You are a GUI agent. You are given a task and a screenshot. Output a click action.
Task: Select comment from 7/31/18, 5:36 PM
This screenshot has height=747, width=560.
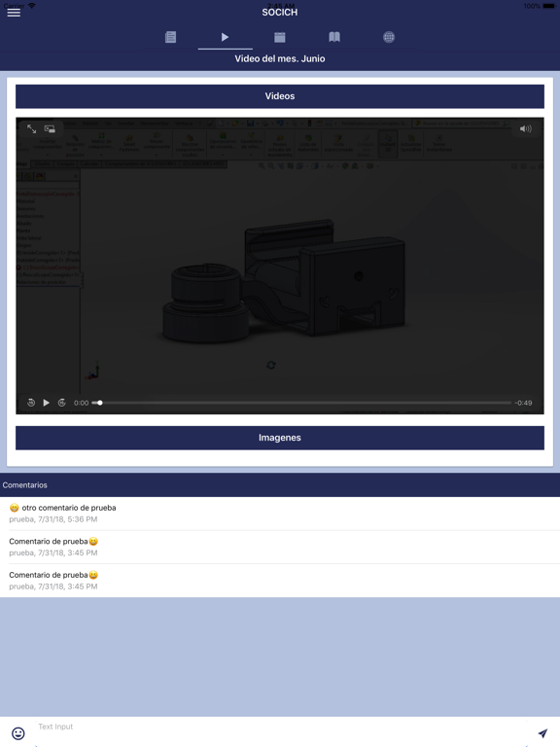click(x=280, y=514)
